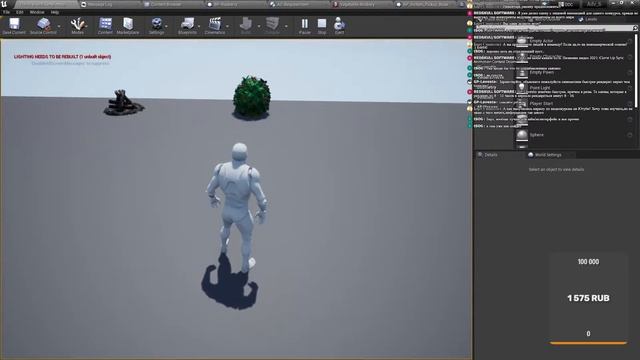This screenshot has height=360, width=640.
Task: Select Point Light in the Place Actors list
Action: [x=573, y=88]
